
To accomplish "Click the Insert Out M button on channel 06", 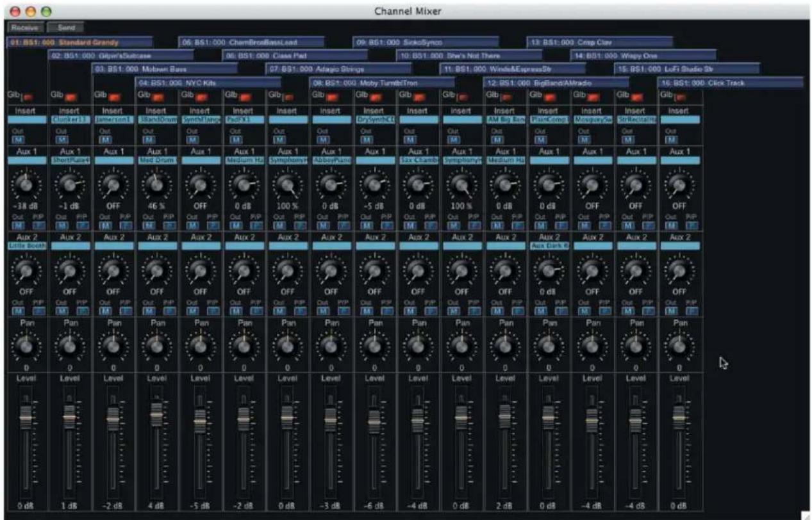I will [x=235, y=139].
